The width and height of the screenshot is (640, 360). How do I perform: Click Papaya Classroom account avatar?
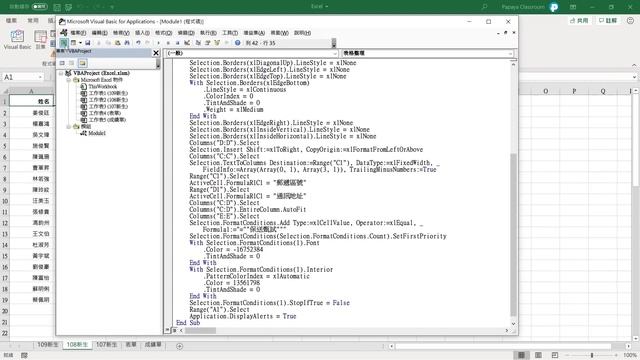(554, 7)
